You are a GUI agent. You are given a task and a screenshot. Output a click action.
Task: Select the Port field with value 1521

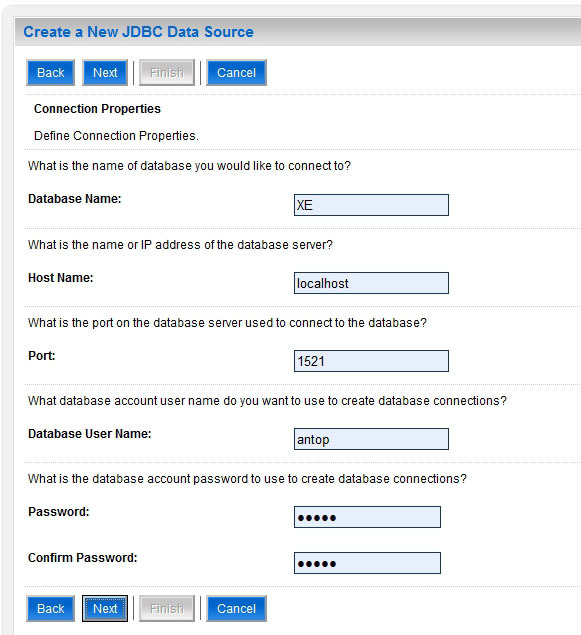coord(371,361)
